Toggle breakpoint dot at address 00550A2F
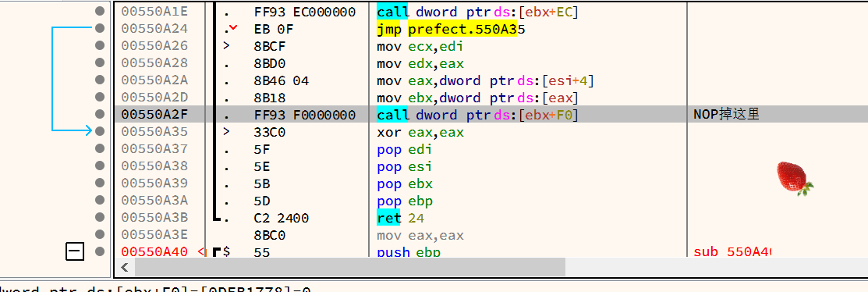This screenshot has height=292, width=868. [100, 114]
